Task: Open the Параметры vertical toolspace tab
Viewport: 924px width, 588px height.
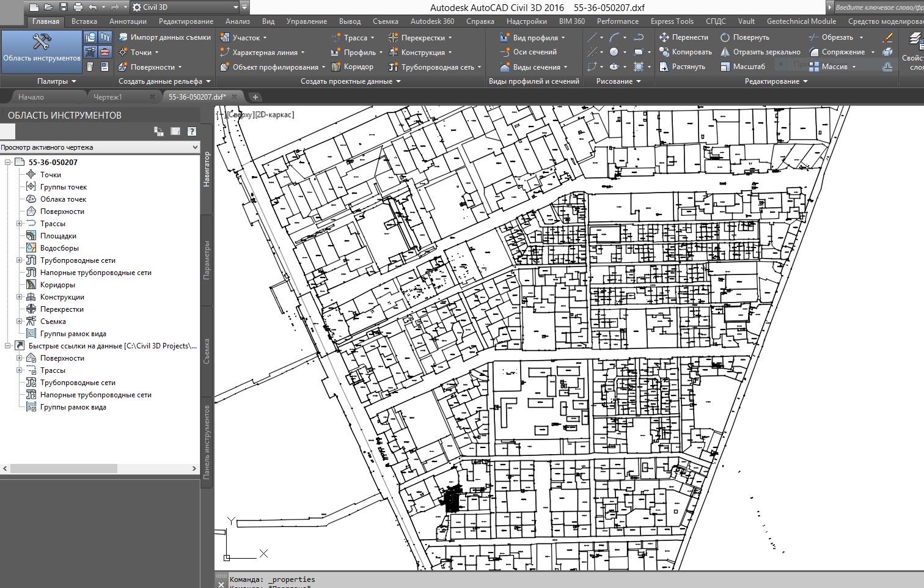Action: click(x=207, y=260)
